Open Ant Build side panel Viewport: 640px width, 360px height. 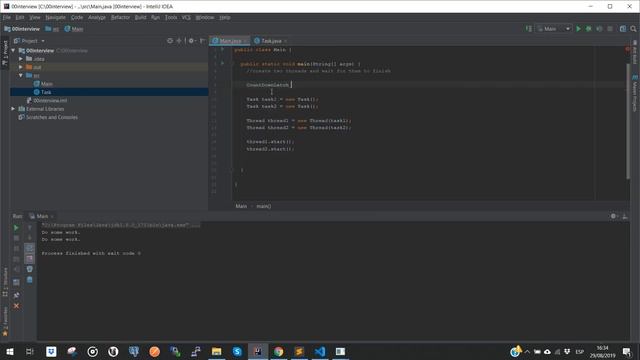[x=635, y=52]
